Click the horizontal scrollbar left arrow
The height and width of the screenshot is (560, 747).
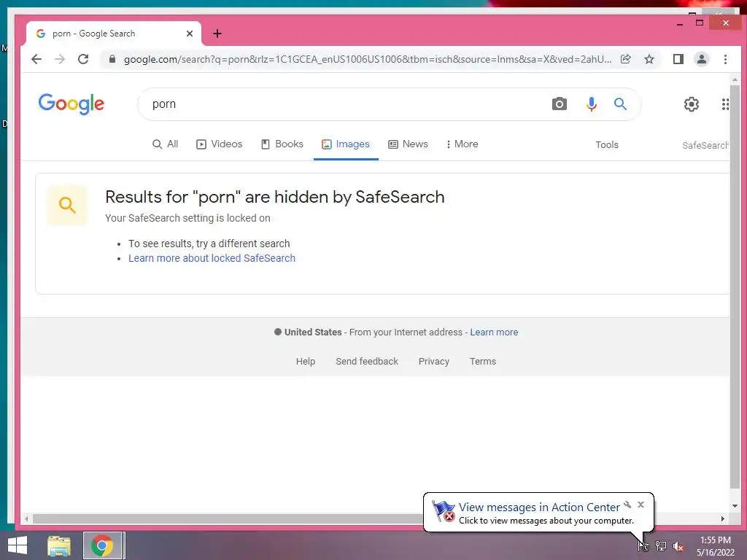pyautogui.click(x=27, y=518)
